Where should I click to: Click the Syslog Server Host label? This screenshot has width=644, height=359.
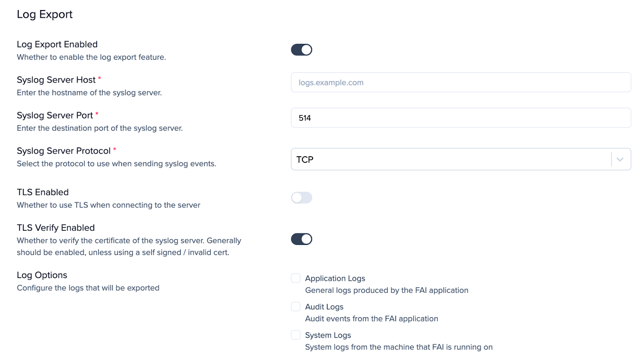(56, 80)
